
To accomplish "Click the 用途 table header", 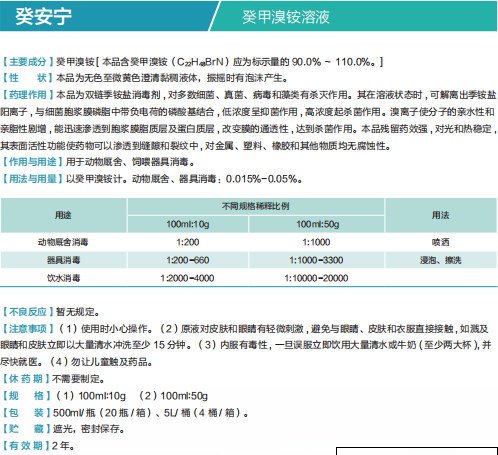I will pos(63,215).
